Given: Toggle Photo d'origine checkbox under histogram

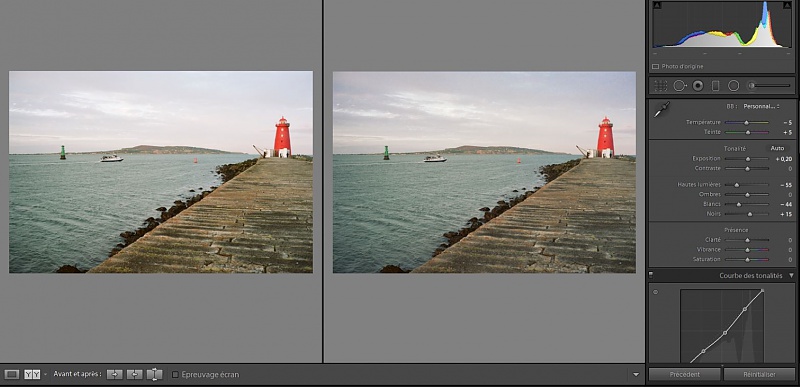Looking at the screenshot, I should [x=656, y=67].
